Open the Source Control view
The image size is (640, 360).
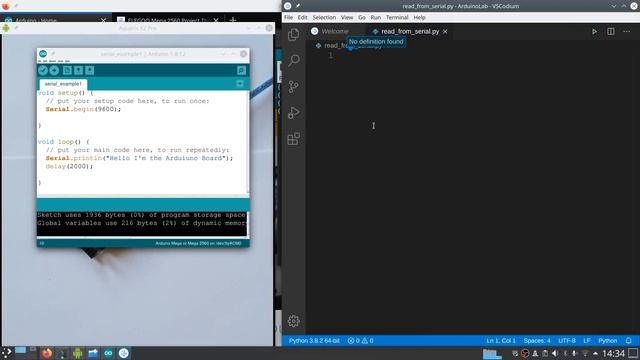coord(293,87)
